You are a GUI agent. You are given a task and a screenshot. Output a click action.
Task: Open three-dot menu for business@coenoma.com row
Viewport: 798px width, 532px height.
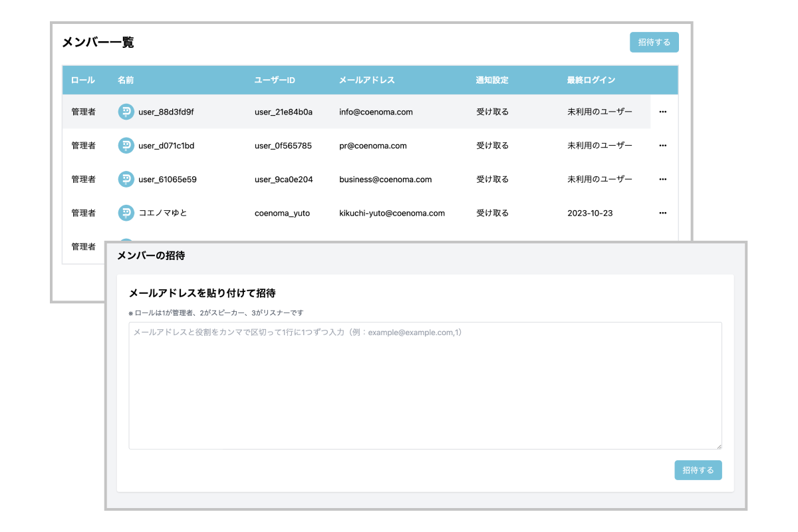click(662, 179)
